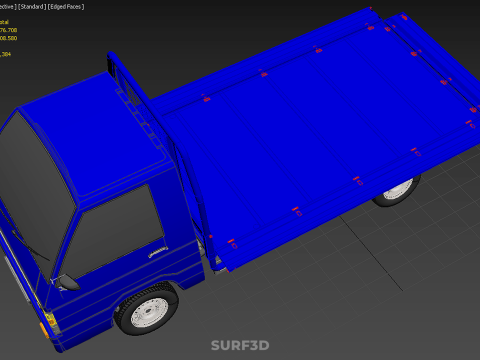
Task: Select the side mirror on the truck cab
Action: point(68,282)
